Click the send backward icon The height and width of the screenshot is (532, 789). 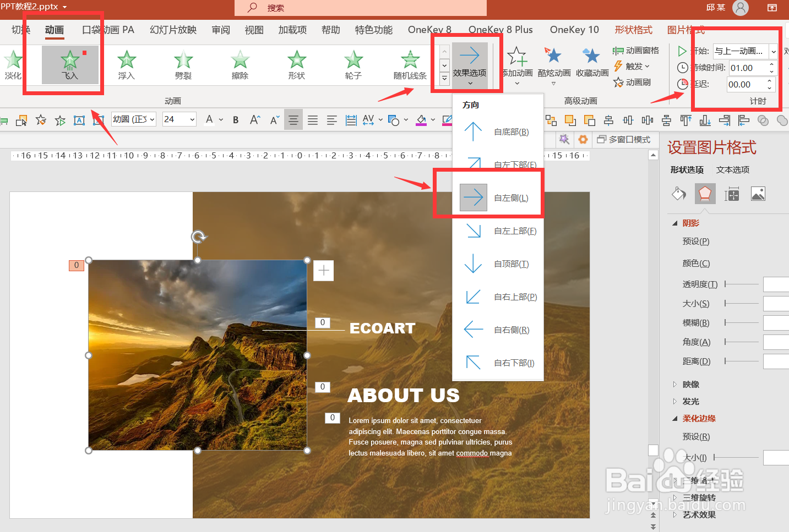(x=590, y=120)
